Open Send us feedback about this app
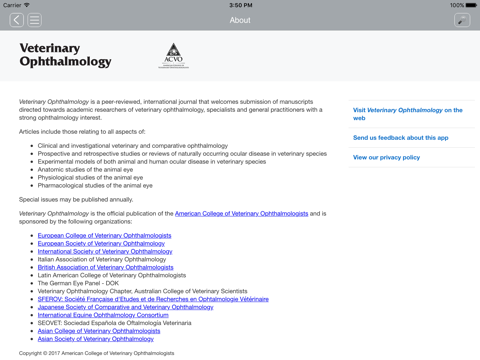 412,138
